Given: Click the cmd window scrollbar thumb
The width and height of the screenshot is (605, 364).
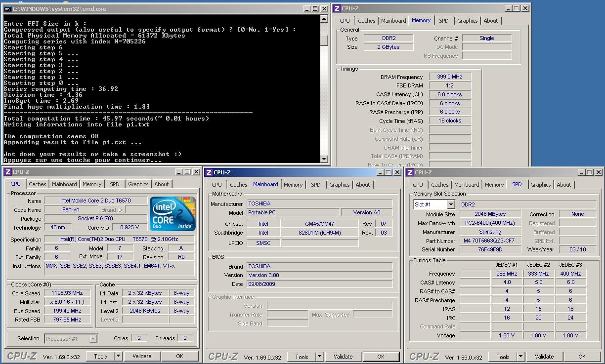Looking at the screenshot, I should click(324, 40).
